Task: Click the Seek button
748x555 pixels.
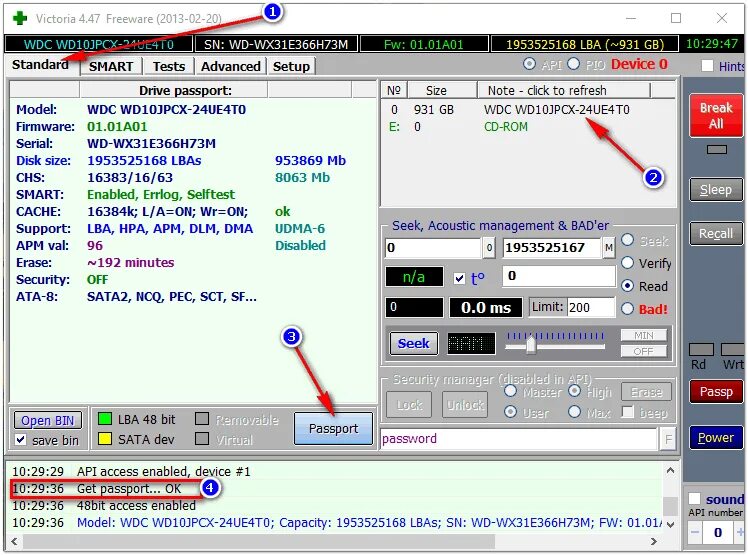Action: coord(414,344)
